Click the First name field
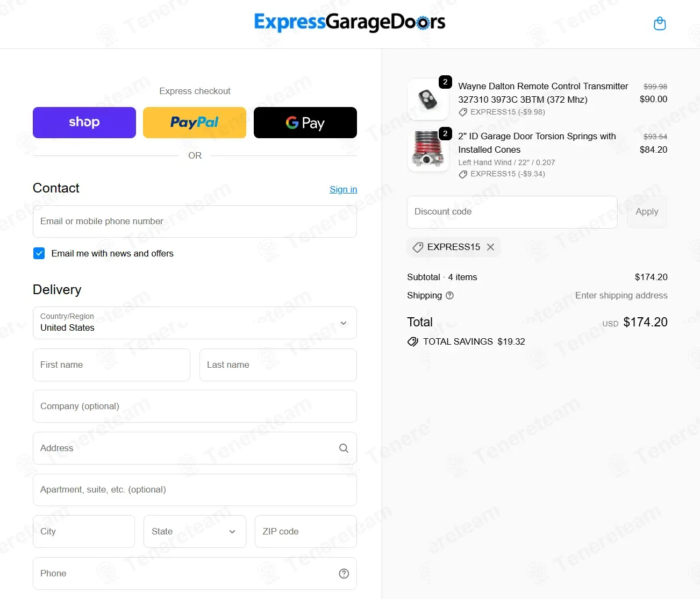The image size is (700, 599). point(111,365)
